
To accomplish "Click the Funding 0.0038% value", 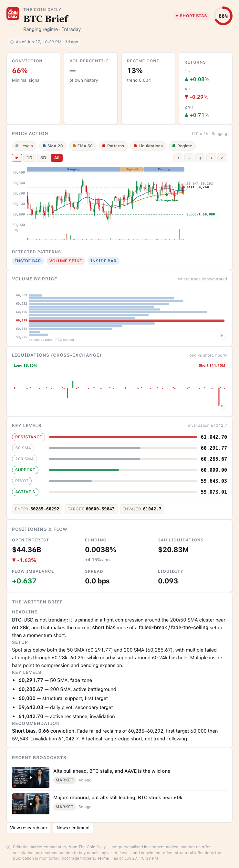I will (100, 549).
